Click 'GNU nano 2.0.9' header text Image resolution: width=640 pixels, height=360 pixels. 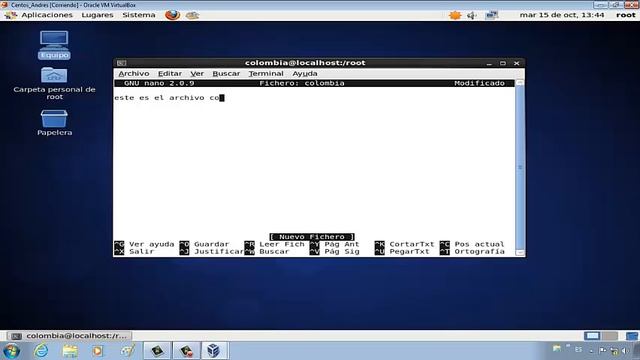(x=159, y=83)
